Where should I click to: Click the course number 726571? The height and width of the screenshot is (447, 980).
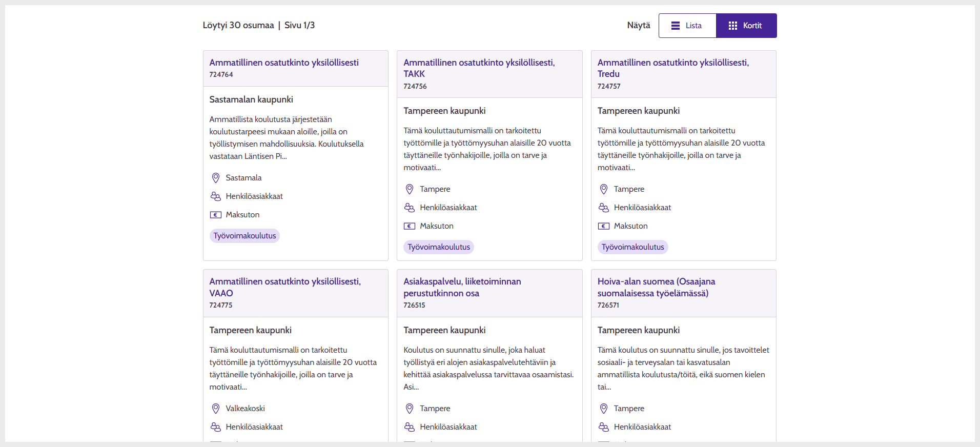point(608,305)
